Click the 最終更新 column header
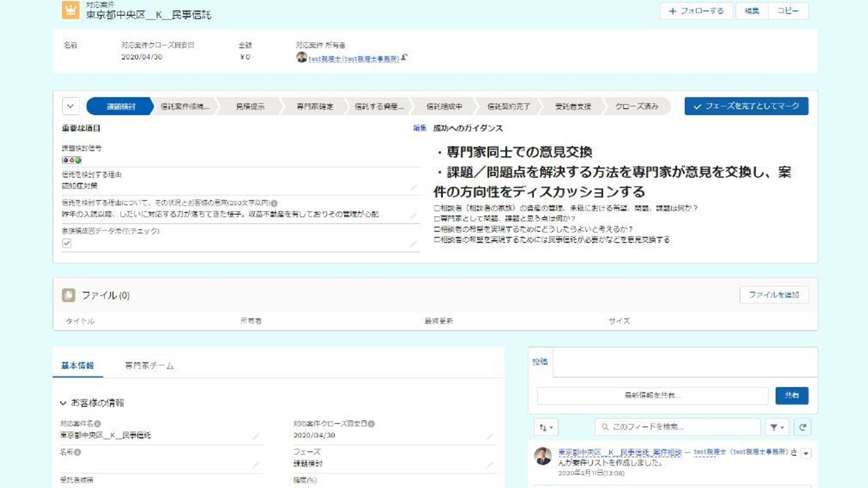Image resolution: width=868 pixels, height=488 pixels. point(439,321)
